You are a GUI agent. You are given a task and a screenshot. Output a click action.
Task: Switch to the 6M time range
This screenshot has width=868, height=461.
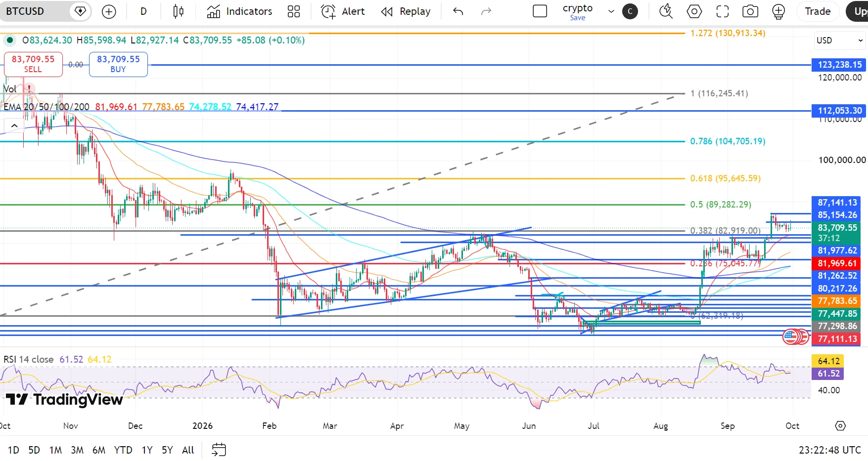[x=99, y=450]
